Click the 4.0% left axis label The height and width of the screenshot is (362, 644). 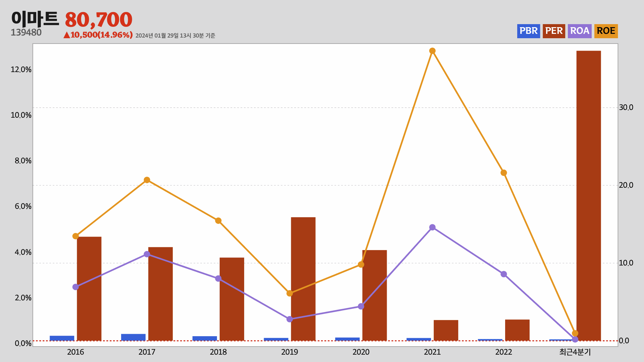23,252
